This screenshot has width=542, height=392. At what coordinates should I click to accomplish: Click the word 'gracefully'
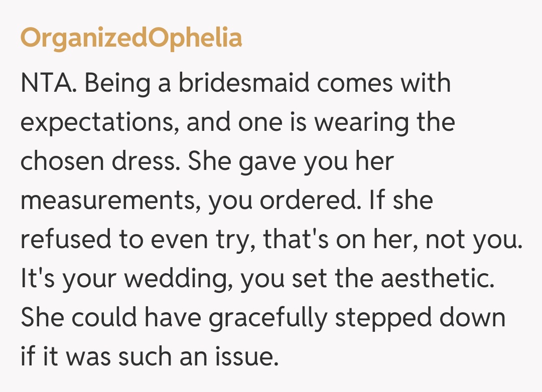pyautogui.click(x=267, y=318)
